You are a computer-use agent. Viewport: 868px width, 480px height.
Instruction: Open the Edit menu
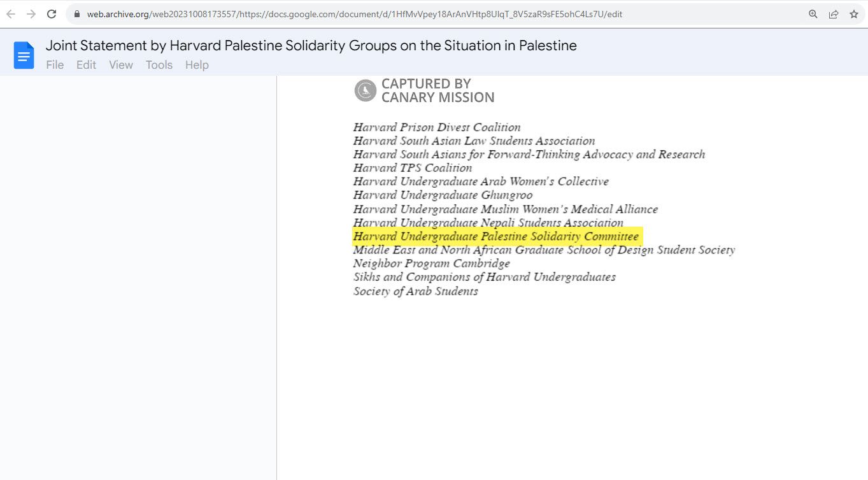[x=86, y=65]
